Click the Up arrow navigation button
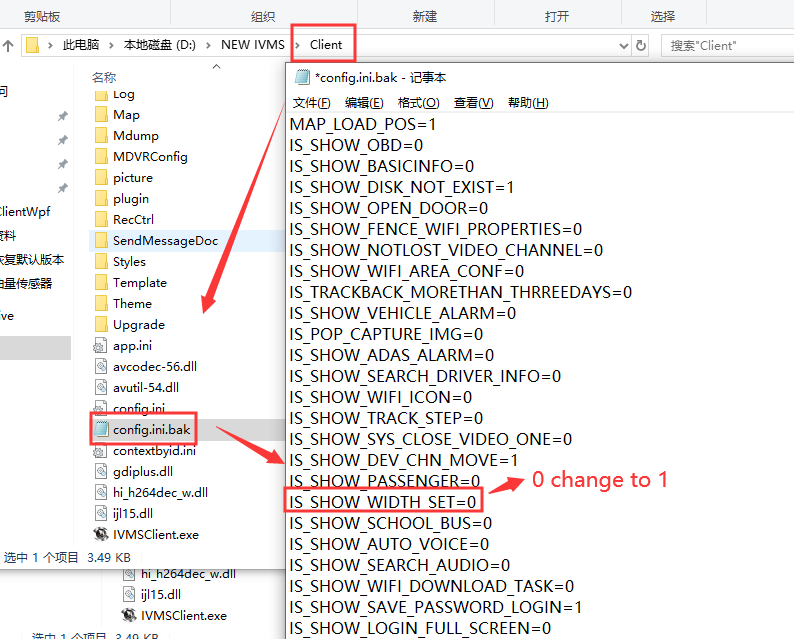Viewport: 794px width, 639px height. [8, 46]
